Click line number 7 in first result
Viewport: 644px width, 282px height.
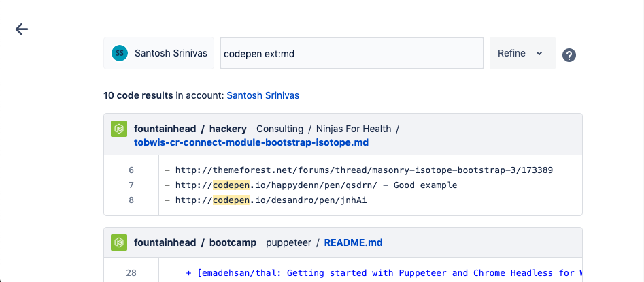[131, 185]
